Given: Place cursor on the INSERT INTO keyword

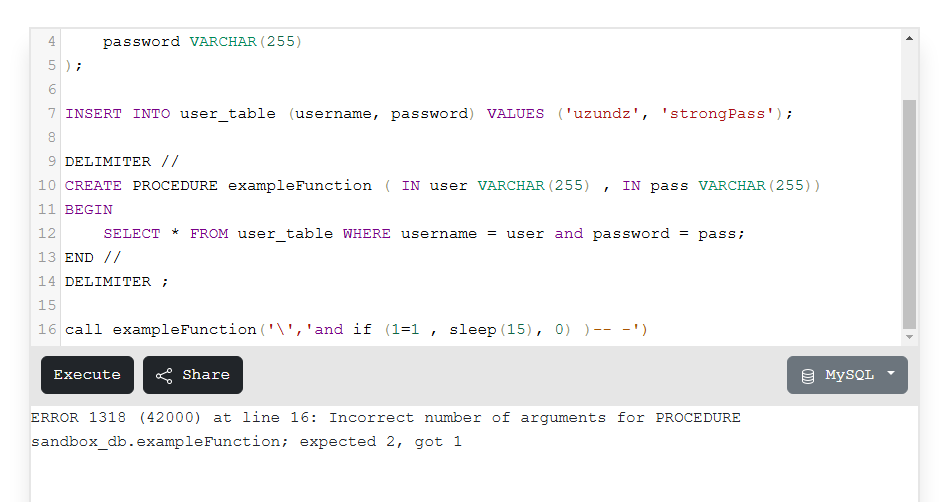Looking at the screenshot, I should [118, 113].
